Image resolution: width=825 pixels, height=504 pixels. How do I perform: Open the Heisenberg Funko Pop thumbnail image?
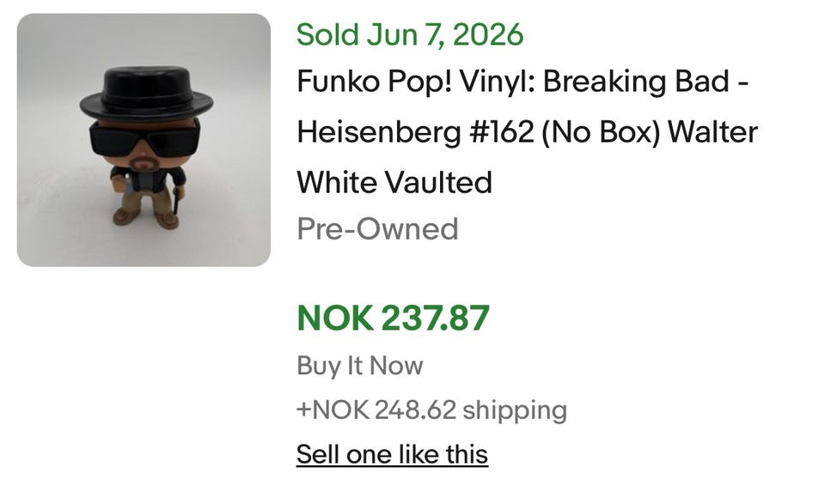(x=144, y=140)
